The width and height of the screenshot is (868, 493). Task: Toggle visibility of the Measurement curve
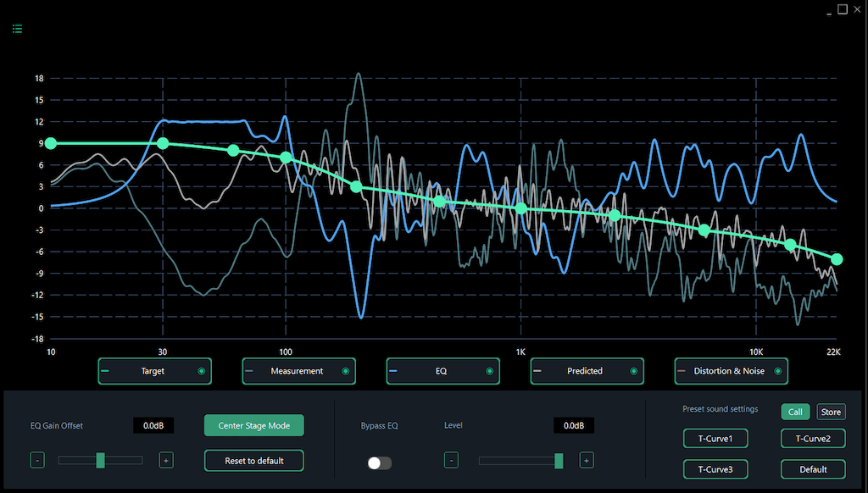click(x=345, y=371)
